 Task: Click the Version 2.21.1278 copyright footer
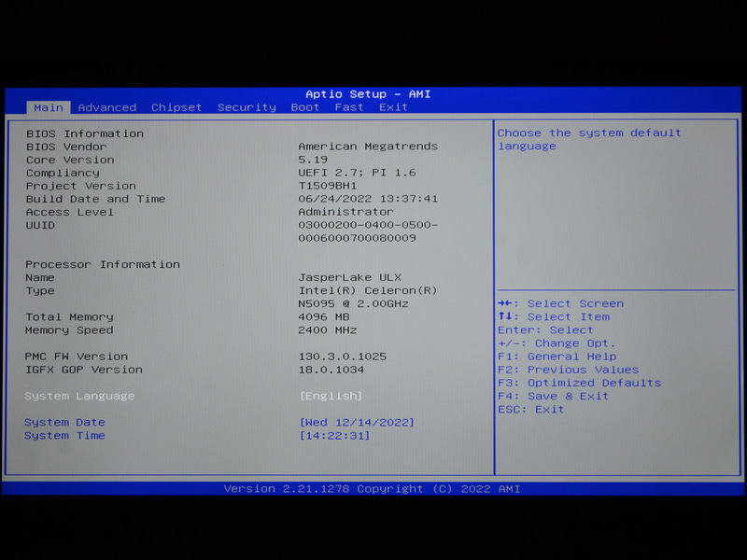tap(372, 489)
